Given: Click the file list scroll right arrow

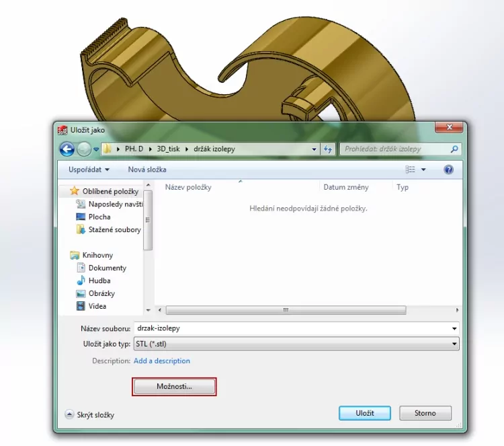Looking at the screenshot, I should tap(457, 310).
